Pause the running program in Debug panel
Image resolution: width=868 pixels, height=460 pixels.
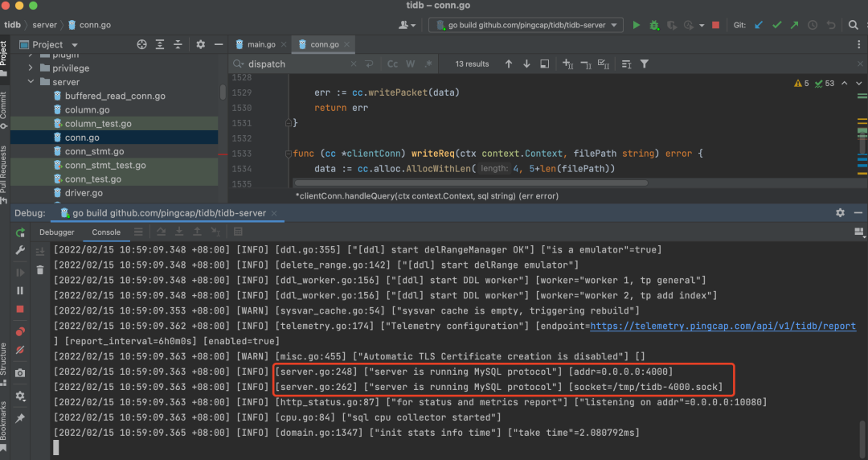point(20,290)
